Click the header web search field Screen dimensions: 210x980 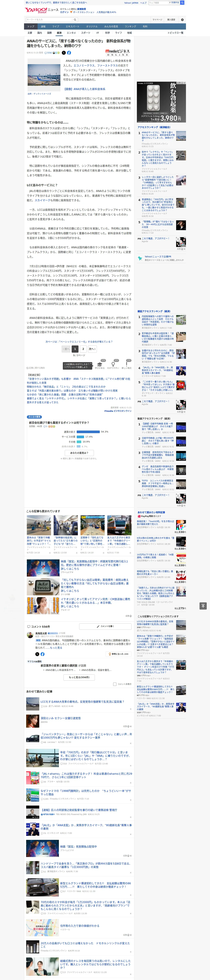point(158,3)
